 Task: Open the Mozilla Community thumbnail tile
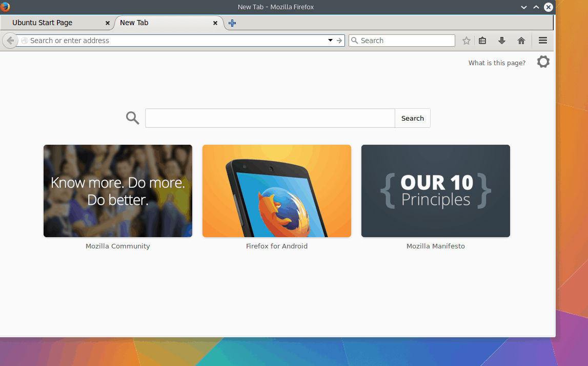click(x=118, y=191)
